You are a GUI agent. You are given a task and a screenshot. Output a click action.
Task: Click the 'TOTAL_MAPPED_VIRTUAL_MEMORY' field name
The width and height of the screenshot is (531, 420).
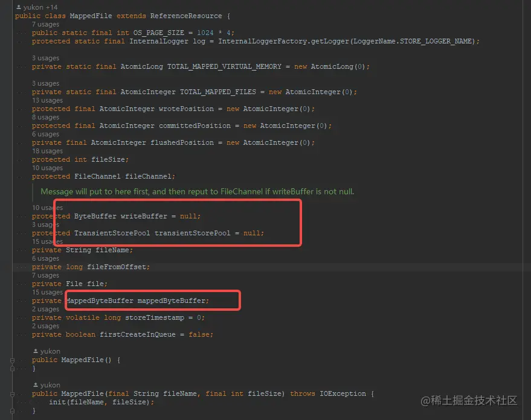point(224,66)
